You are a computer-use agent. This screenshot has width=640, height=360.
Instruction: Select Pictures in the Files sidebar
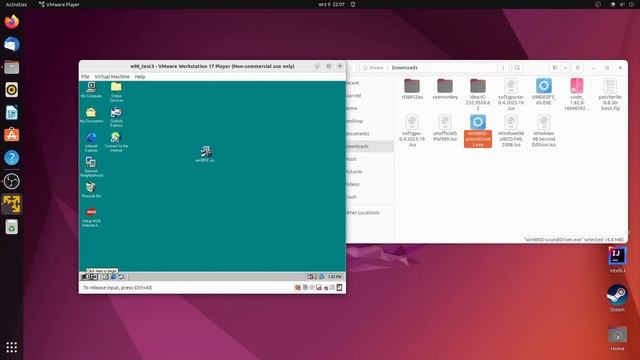(369, 171)
